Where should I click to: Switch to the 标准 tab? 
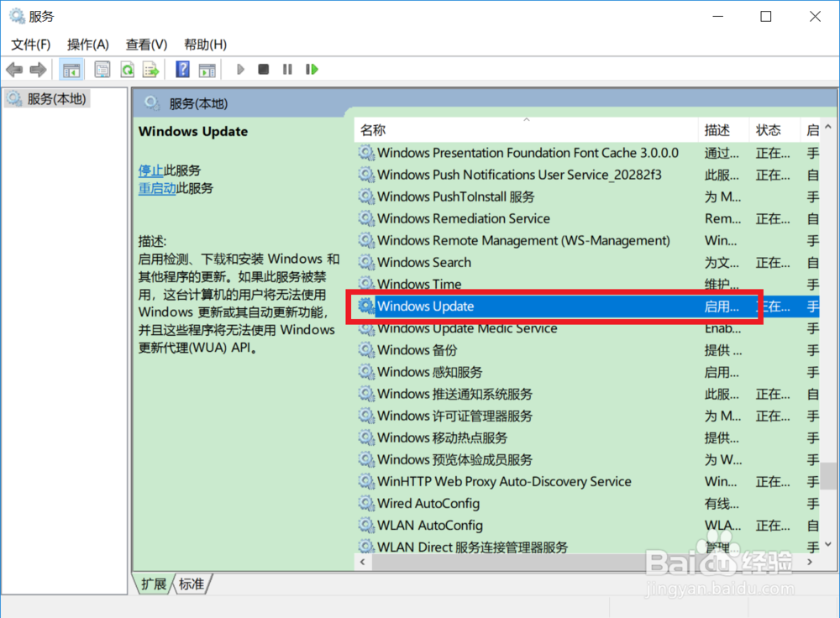192,584
